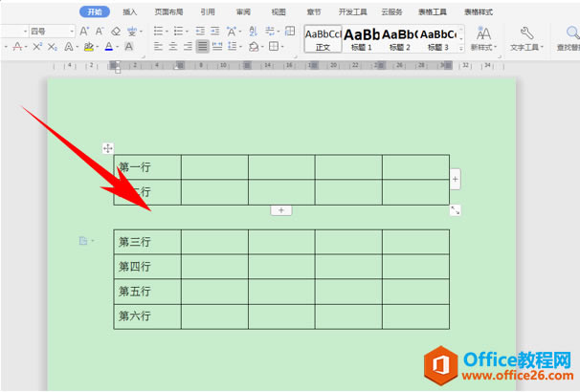580x392 pixels.
Task: Apply the 标题 1 style
Action: coord(361,38)
